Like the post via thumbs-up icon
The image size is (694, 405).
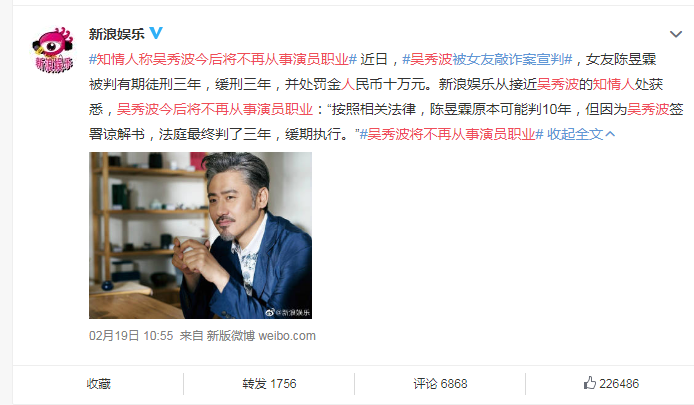(x=589, y=383)
